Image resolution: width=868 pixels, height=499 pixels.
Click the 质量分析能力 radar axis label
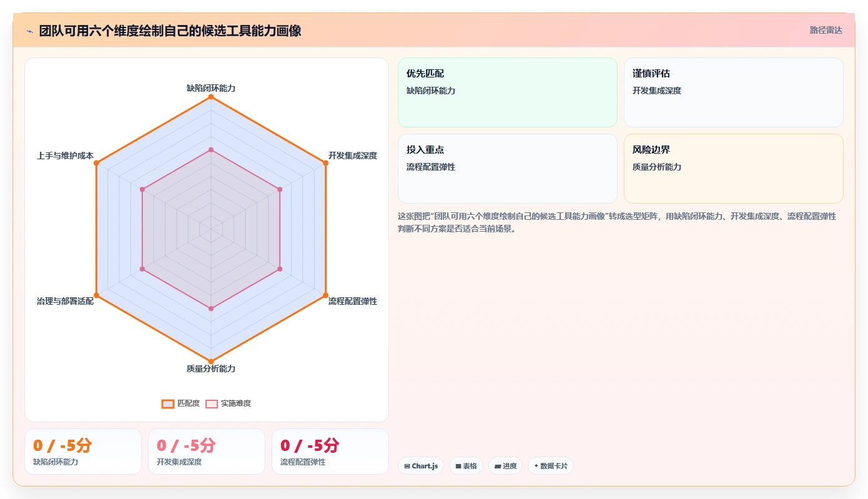211,368
